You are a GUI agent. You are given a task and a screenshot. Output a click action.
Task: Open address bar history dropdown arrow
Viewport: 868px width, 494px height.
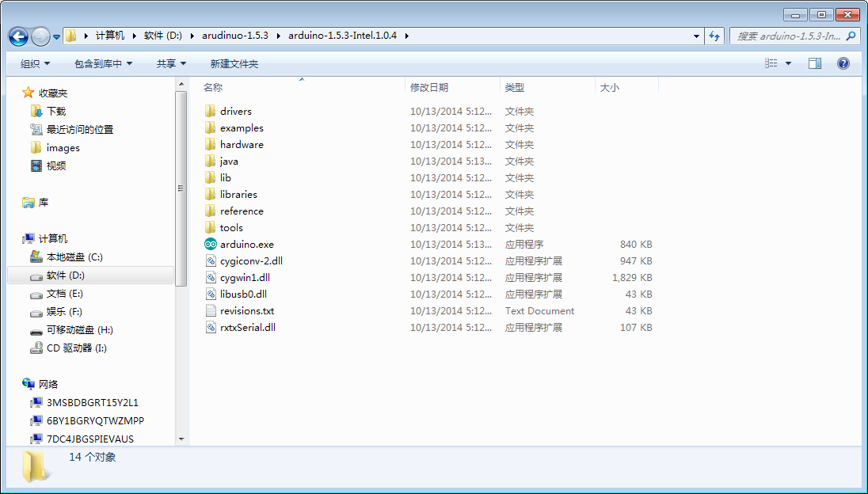[696, 36]
